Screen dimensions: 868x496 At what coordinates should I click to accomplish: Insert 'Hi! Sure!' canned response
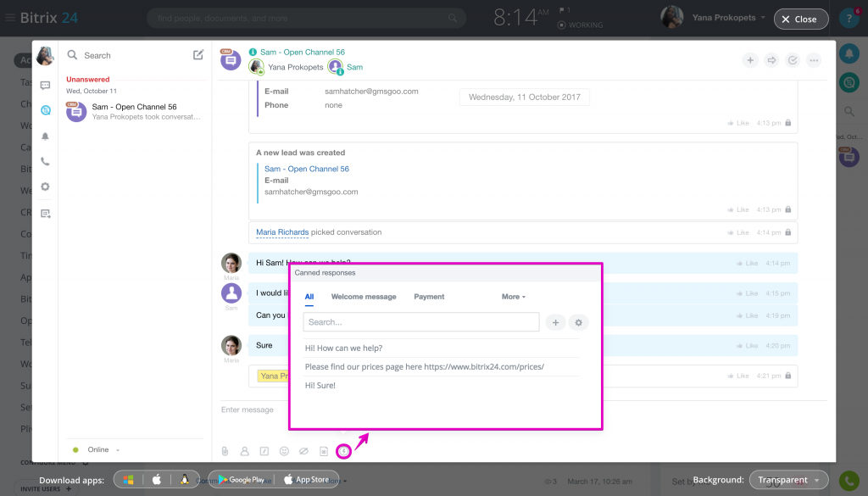pyautogui.click(x=441, y=385)
